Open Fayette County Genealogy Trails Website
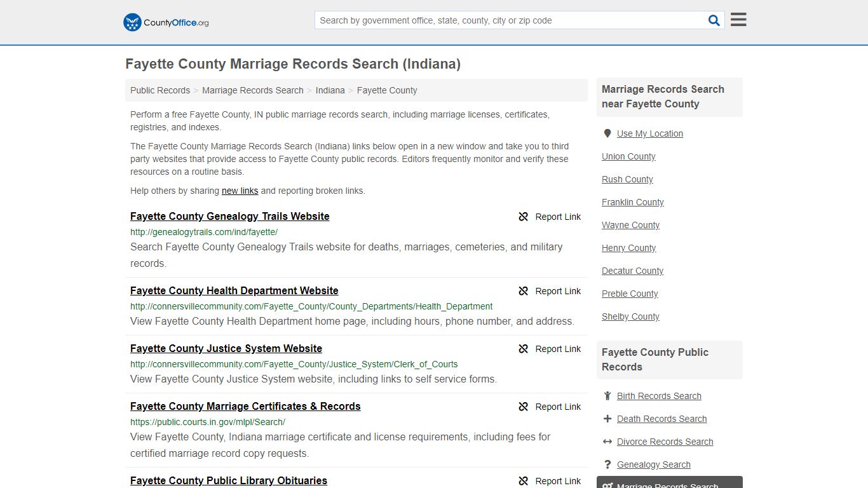Screen dimensions: 868x488 tap(230, 217)
